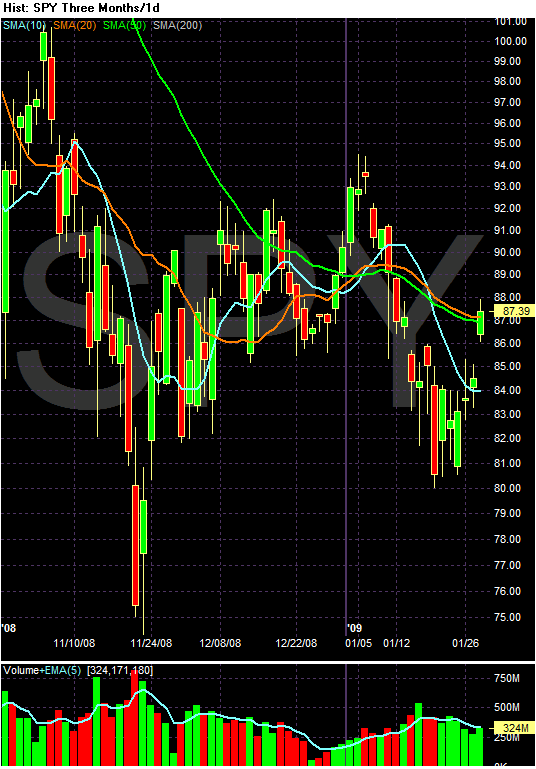Select the 11/24/08 date label

pyautogui.click(x=151, y=643)
